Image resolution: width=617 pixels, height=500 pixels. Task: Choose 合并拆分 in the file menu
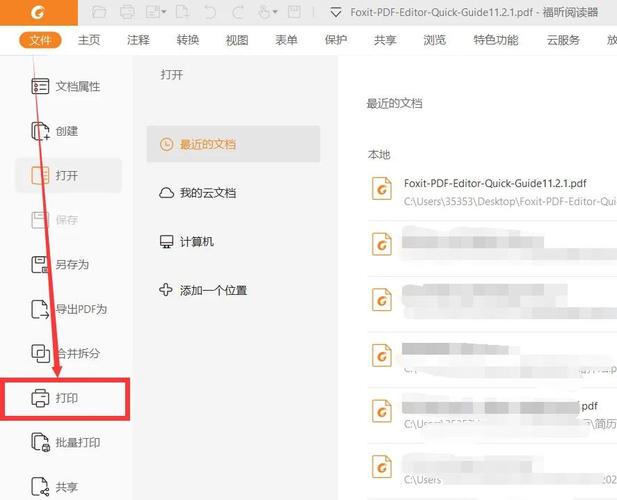point(67,353)
